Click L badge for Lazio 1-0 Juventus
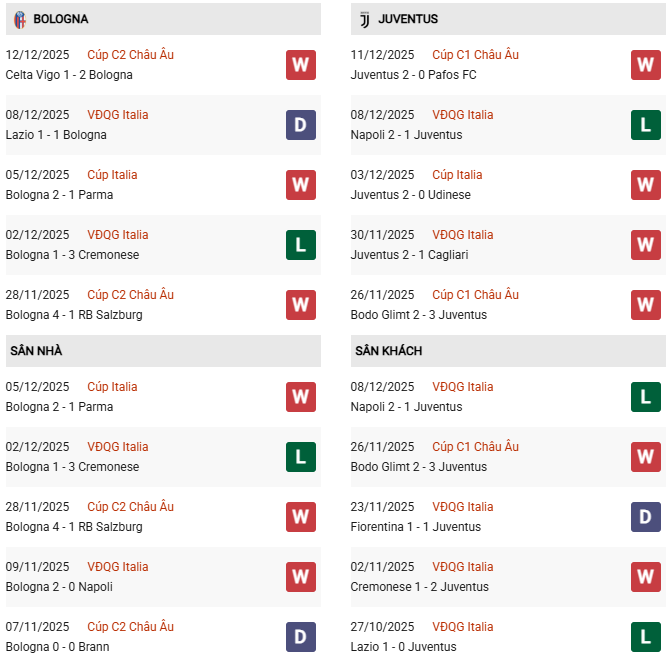This screenshot has width=666, height=662. pos(646,637)
